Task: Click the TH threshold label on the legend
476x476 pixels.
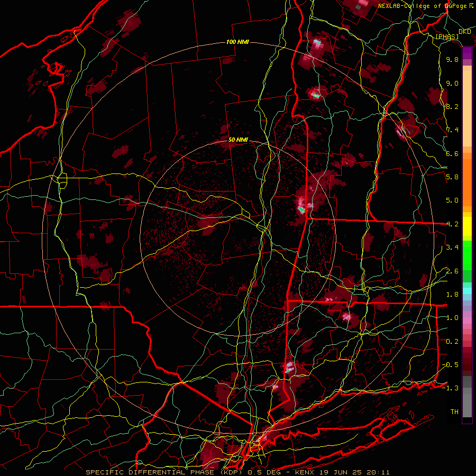Action: pos(454,412)
